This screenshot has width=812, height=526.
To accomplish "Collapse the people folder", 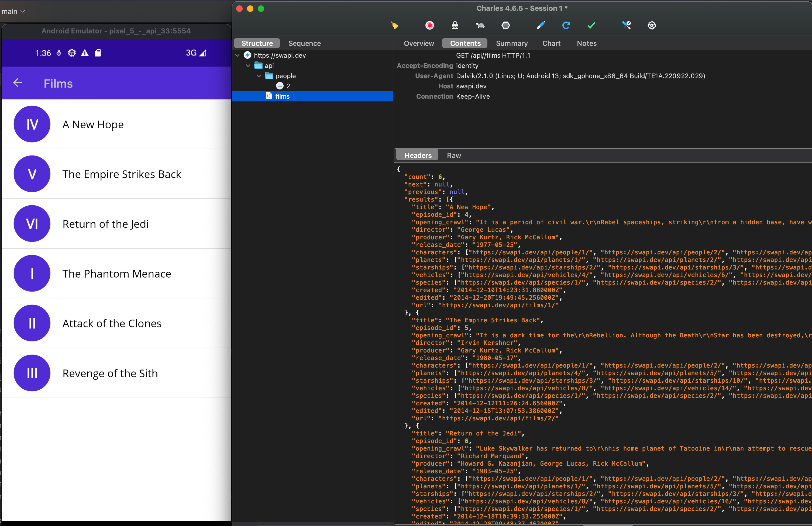I will pyautogui.click(x=259, y=76).
